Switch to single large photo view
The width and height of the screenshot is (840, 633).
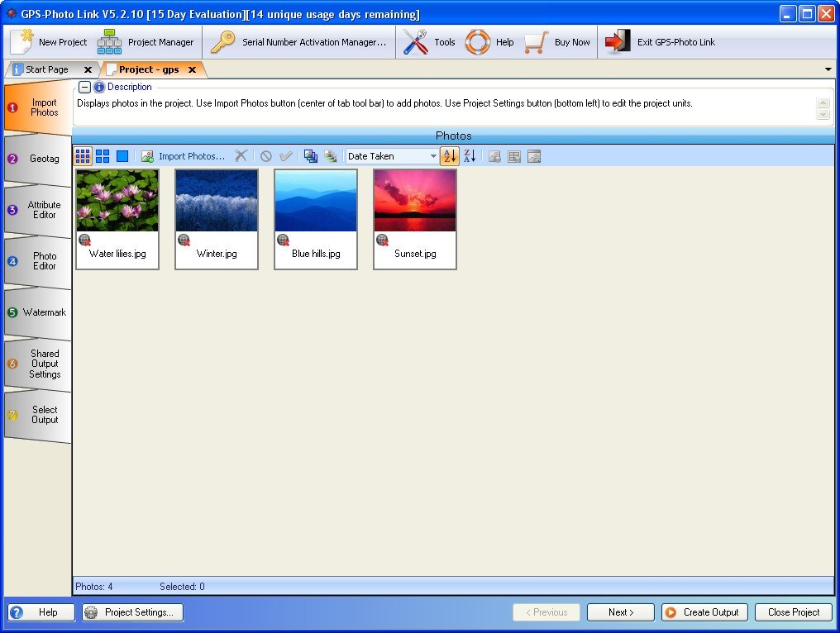coord(122,156)
